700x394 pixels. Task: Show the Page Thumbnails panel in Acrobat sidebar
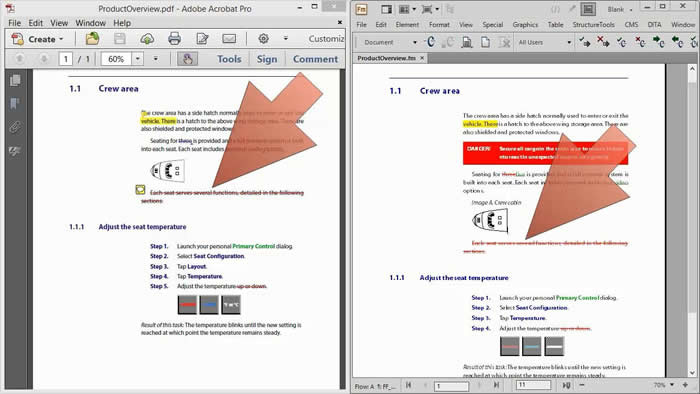pyautogui.click(x=15, y=80)
